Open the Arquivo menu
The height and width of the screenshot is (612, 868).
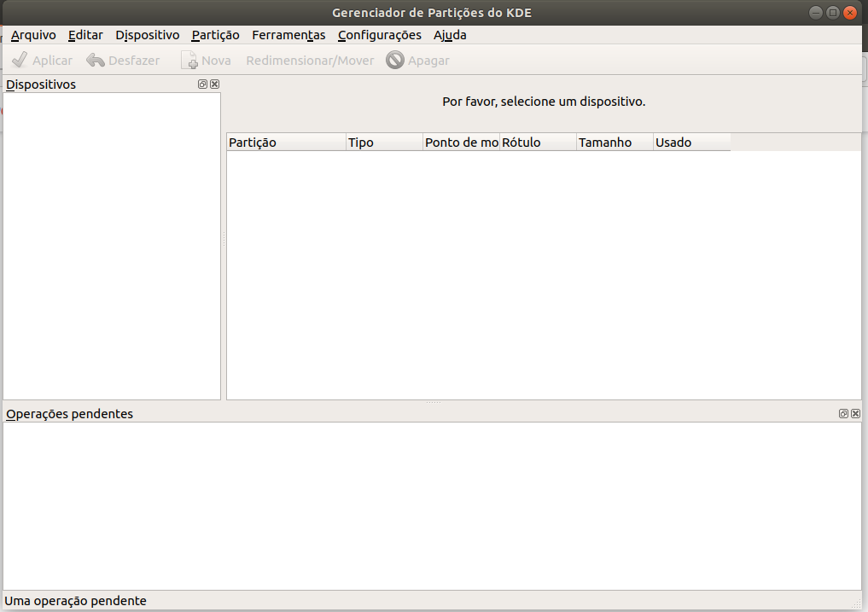click(x=33, y=35)
